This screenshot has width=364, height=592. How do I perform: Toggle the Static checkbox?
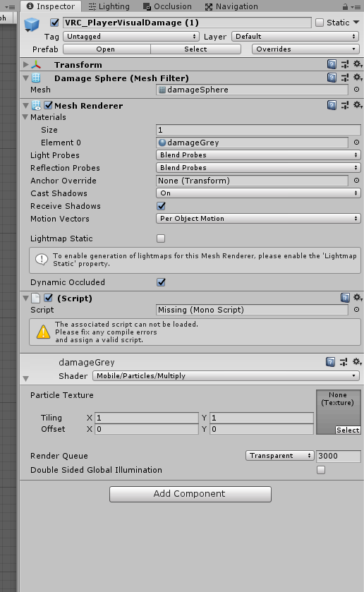pos(320,23)
